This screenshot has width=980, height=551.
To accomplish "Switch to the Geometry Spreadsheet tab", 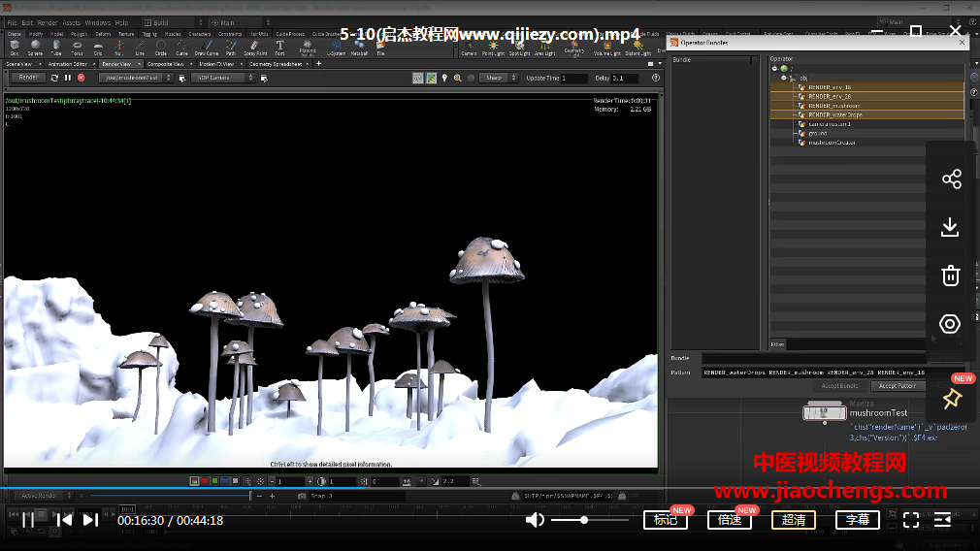I will (x=275, y=64).
